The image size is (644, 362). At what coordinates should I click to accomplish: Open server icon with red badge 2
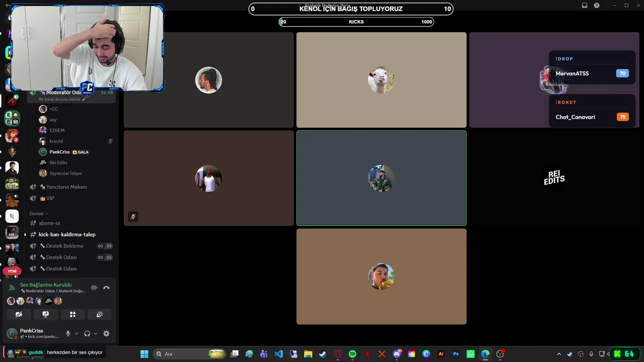coord(12,136)
